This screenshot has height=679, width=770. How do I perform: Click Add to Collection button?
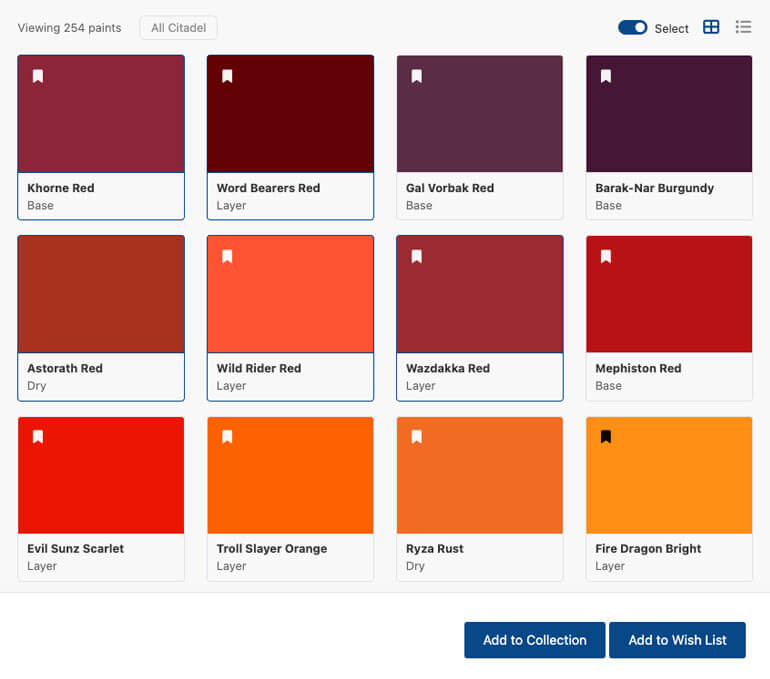coord(535,640)
